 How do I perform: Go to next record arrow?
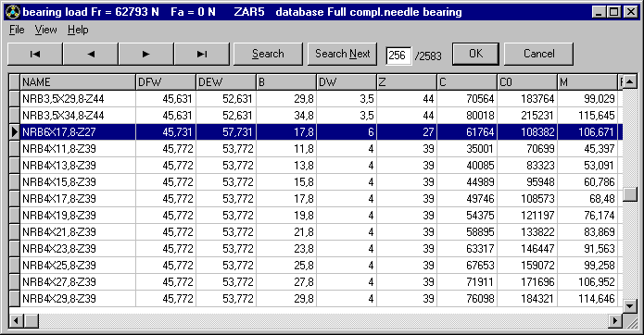[x=146, y=54]
